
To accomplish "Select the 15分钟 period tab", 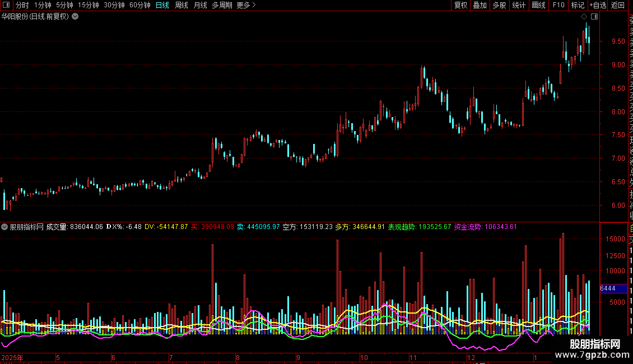I will (89, 5).
